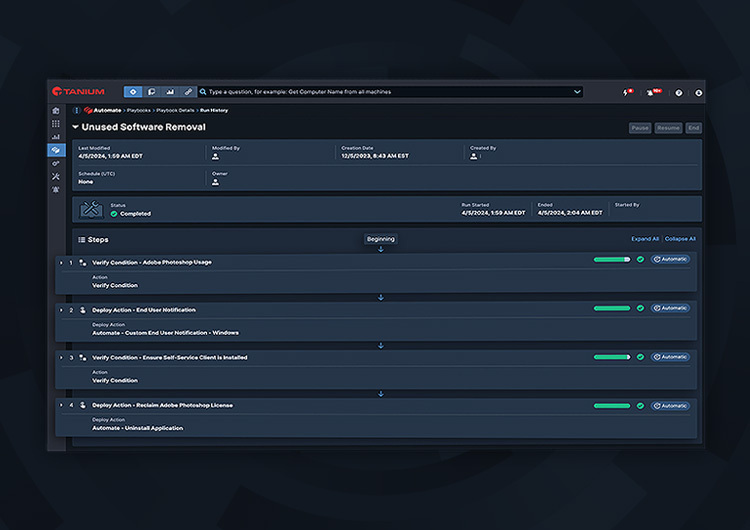
Task: Click the run status tools icon
Action: pyautogui.click(x=91, y=210)
